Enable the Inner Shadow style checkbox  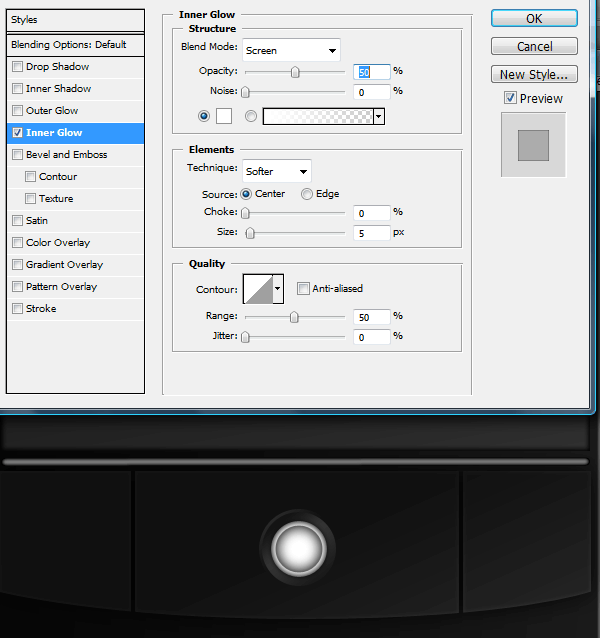tap(17, 88)
